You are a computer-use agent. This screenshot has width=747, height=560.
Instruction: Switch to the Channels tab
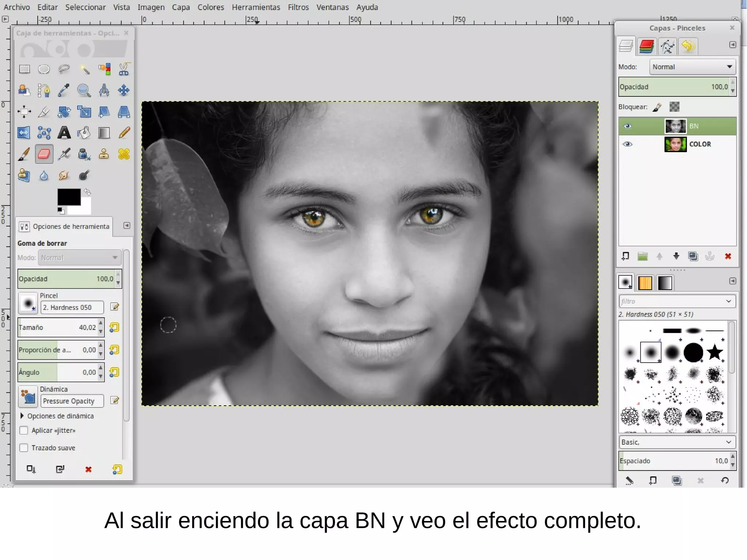[646, 46]
